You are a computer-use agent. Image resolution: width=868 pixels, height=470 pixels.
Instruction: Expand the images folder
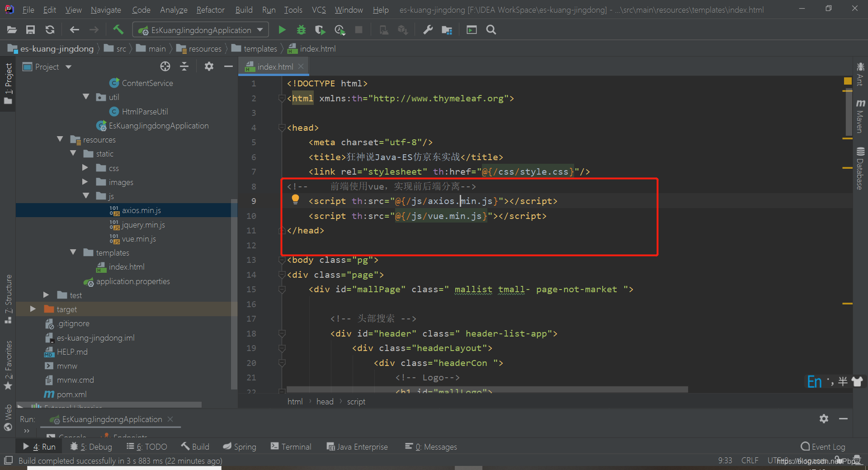click(85, 181)
